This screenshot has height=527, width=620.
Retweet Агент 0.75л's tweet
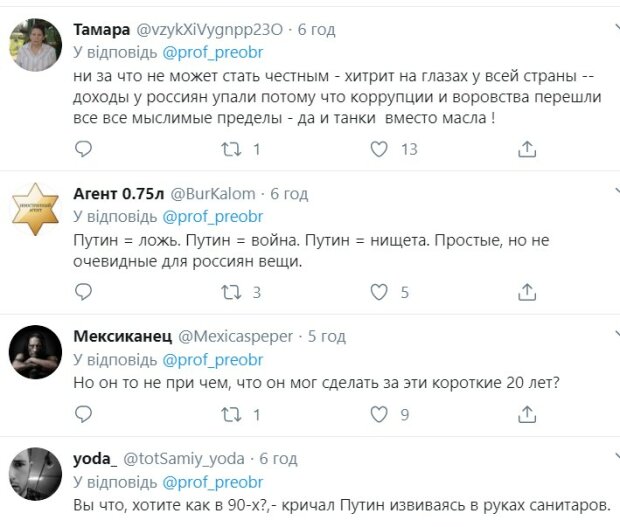click(x=231, y=292)
